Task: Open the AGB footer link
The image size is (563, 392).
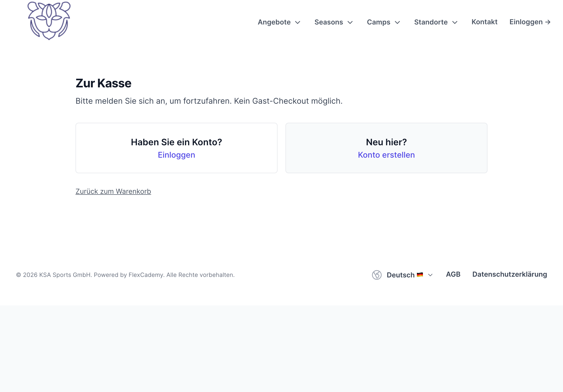Action: [453, 274]
